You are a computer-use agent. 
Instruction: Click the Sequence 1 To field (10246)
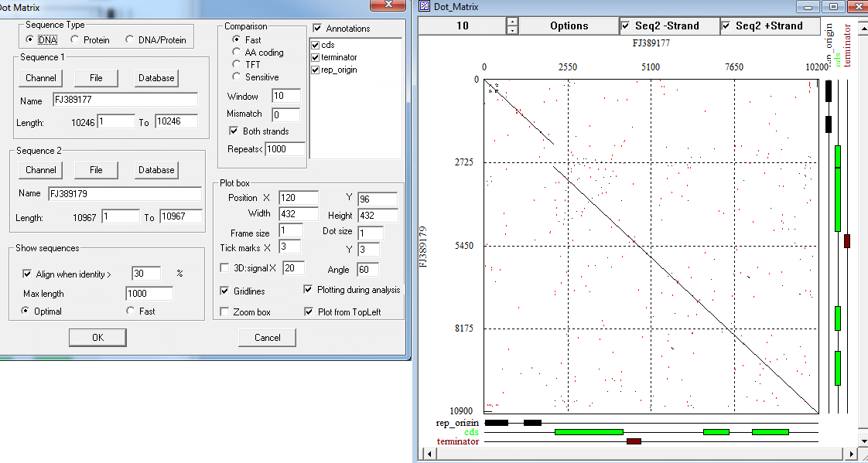click(176, 121)
